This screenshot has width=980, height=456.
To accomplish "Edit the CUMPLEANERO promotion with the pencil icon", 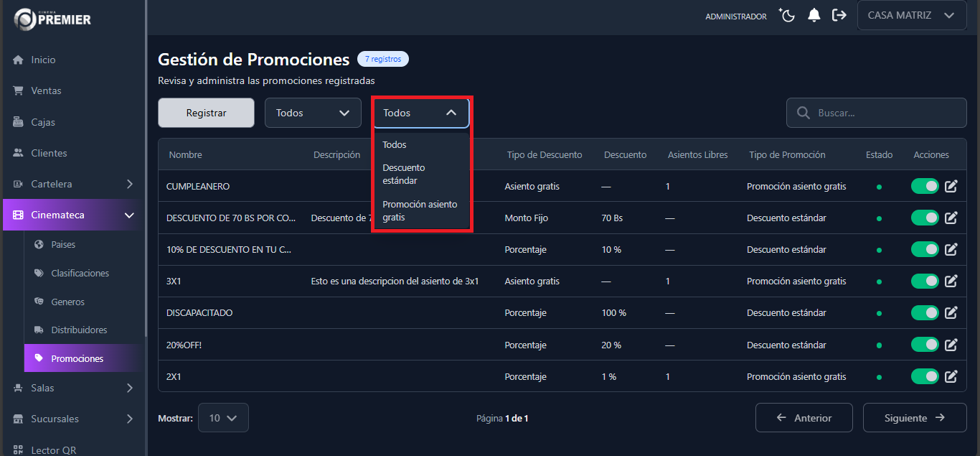I will point(951,186).
